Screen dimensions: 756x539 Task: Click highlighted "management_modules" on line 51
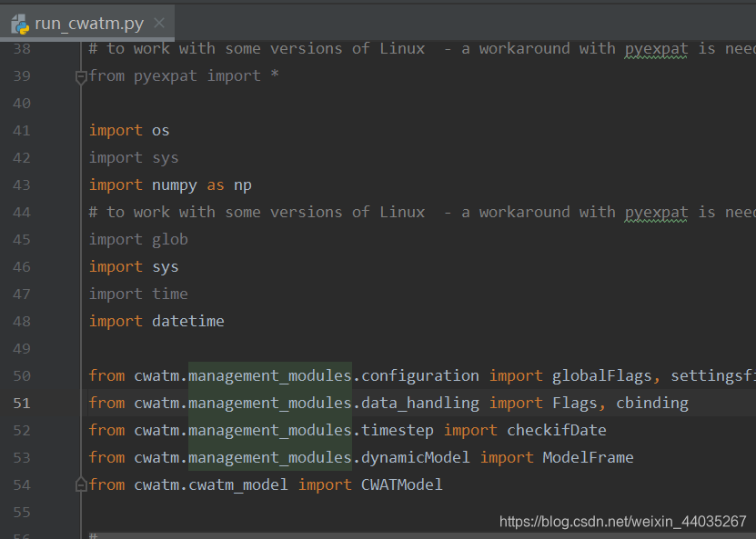[x=270, y=404]
